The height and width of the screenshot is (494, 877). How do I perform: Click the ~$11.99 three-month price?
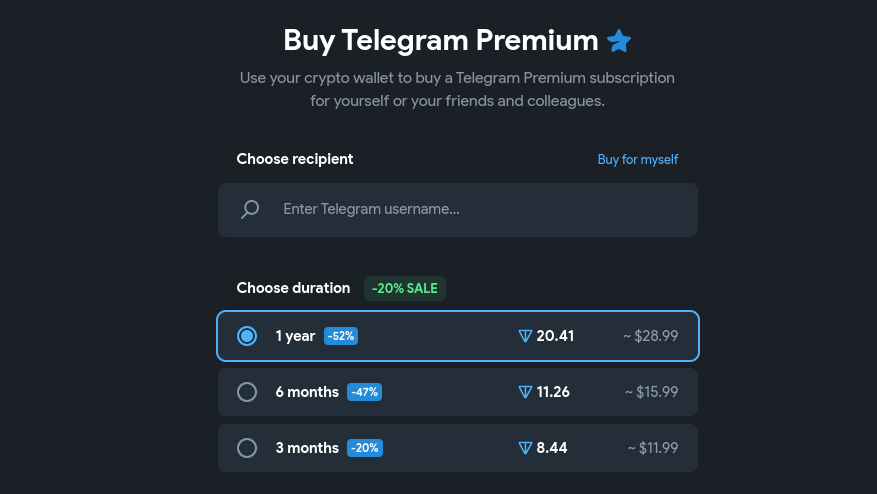pyautogui.click(x=653, y=448)
